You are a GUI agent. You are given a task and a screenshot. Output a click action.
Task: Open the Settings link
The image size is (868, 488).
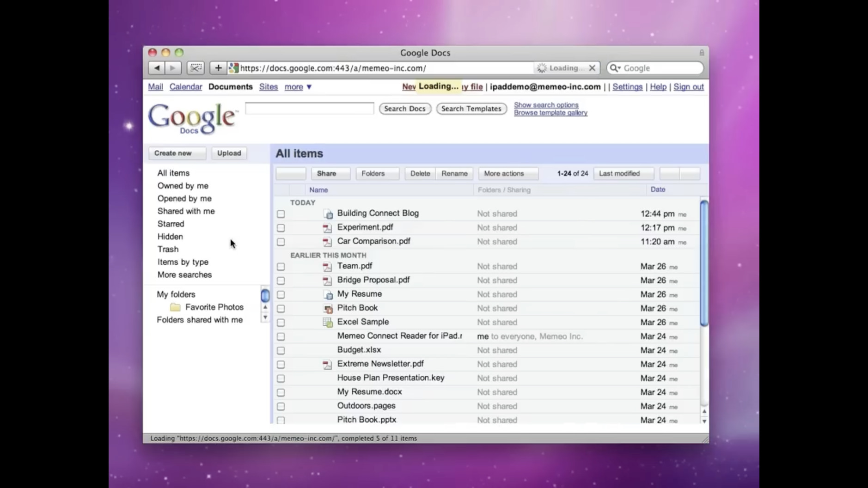point(627,87)
